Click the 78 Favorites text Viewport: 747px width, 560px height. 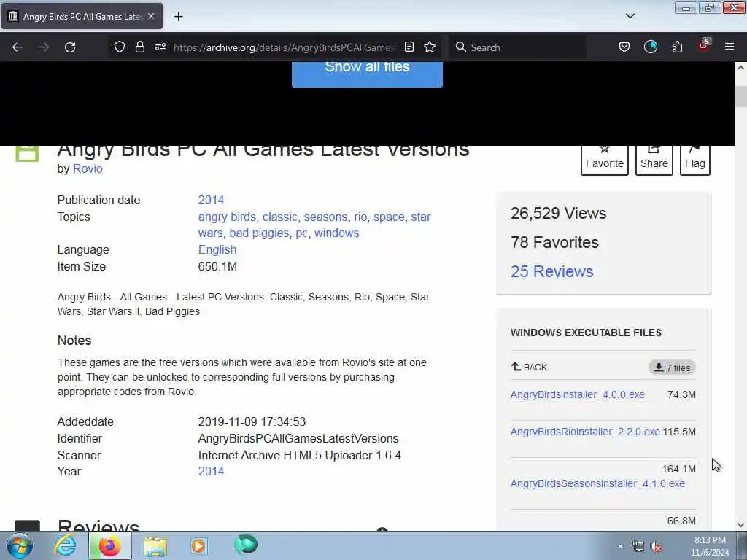[x=554, y=242]
